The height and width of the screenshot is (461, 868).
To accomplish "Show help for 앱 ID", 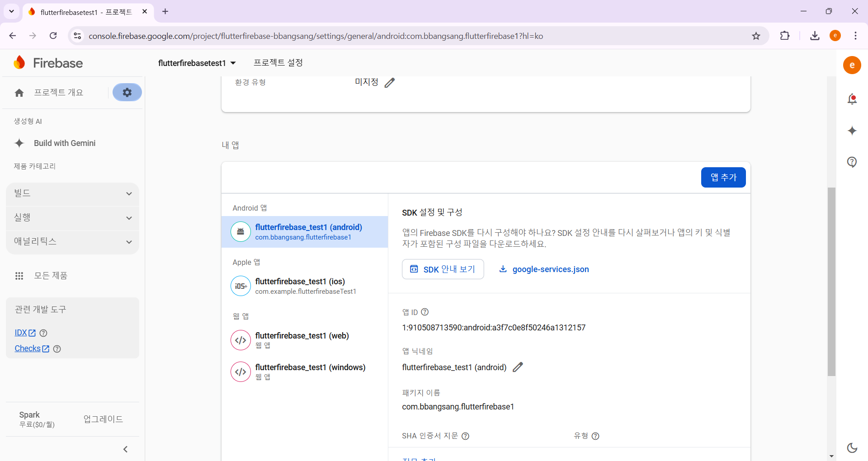I will [x=425, y=312].
